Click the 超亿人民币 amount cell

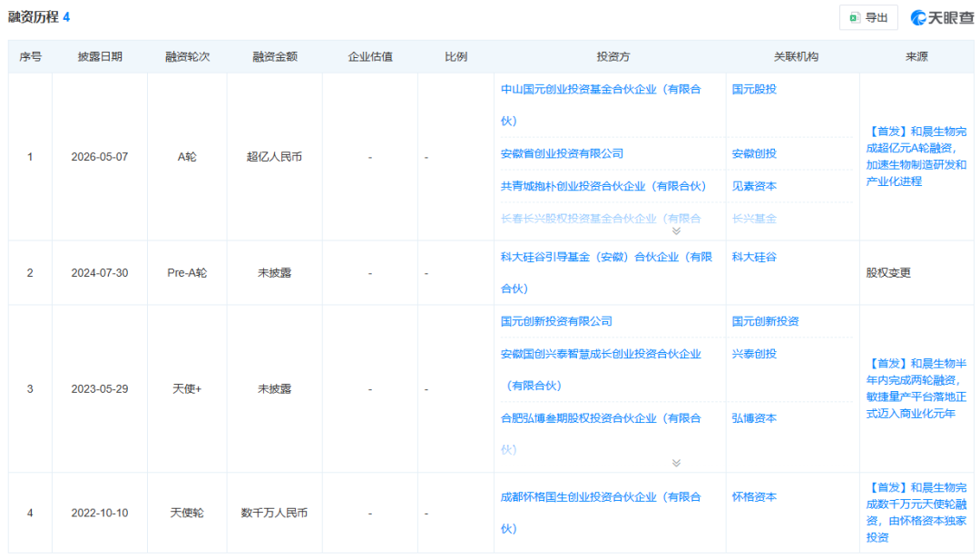pos(274,157)
